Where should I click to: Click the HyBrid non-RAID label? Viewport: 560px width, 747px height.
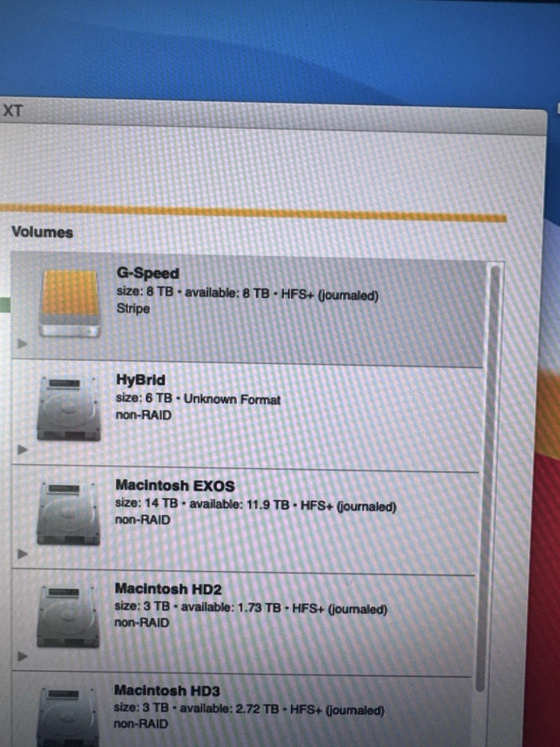(x=143, y=415)
